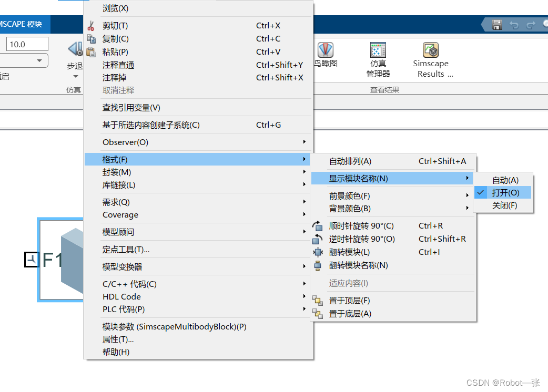Click the Copy (复制) icon

click(93, 38)
